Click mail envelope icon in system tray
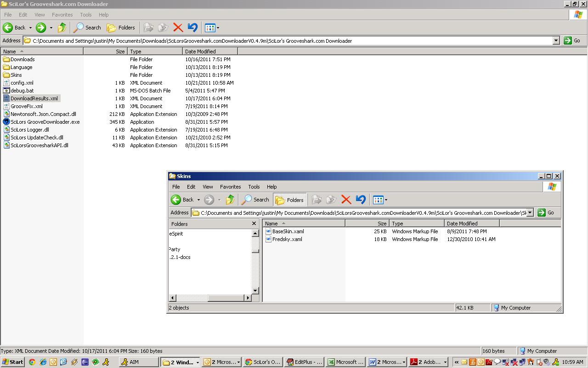588x368 pixels. pyautogui.click(x=464, y=362)
